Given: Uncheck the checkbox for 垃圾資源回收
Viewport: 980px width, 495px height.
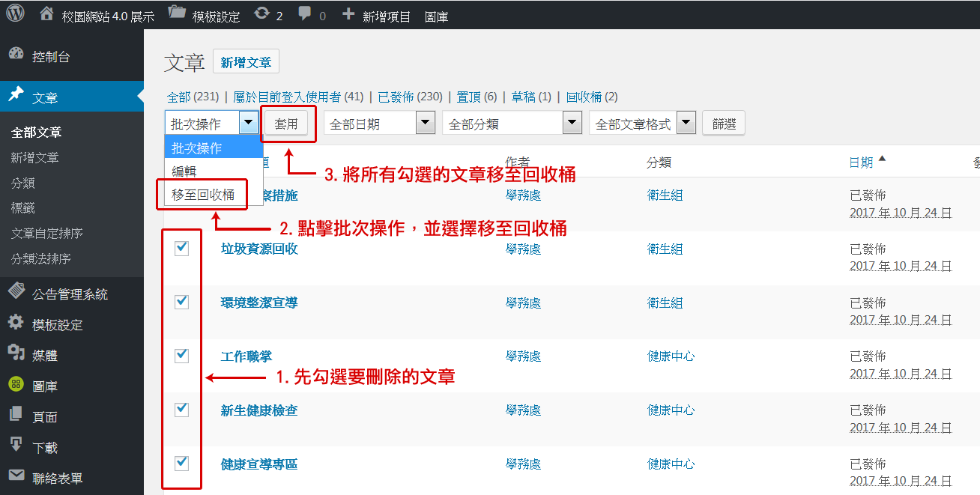Looking at the screenshot, I should tap(181, 249).
